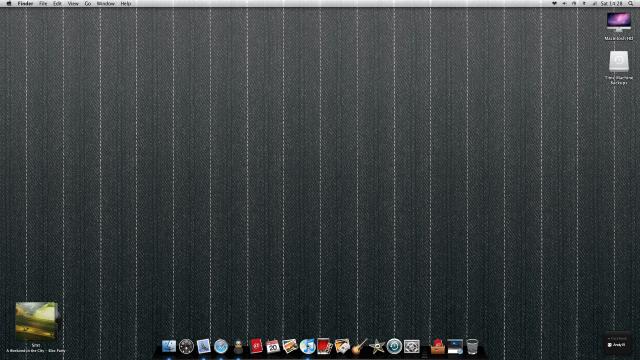Open the Go menu
640x360 pixels.
click(x=88, y=3)
